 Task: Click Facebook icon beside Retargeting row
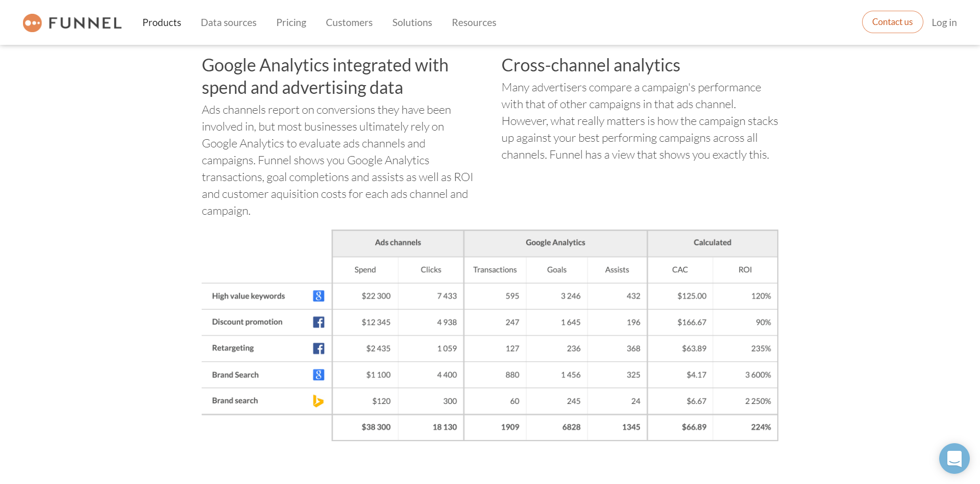[318, 348]
